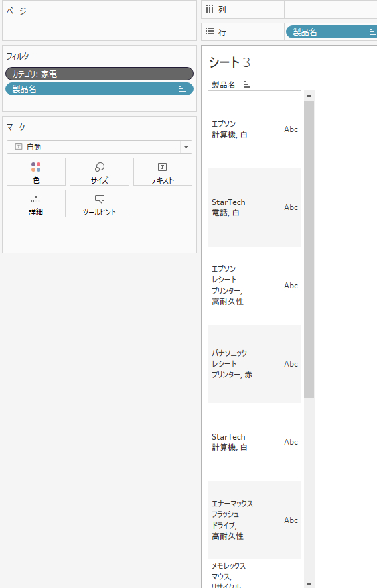Open the 詳細 detail mark card

coord(36,204)
